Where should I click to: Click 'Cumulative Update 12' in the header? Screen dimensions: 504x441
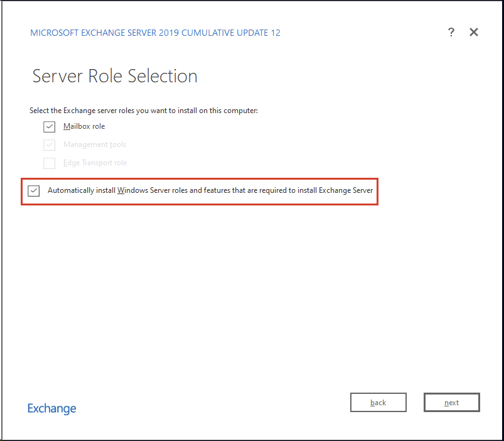(x=231, y=33)
